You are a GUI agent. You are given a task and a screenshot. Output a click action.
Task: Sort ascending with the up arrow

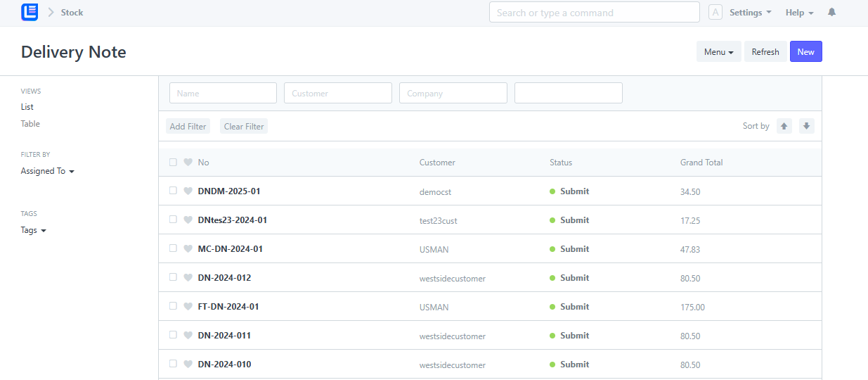coord(784,126)
